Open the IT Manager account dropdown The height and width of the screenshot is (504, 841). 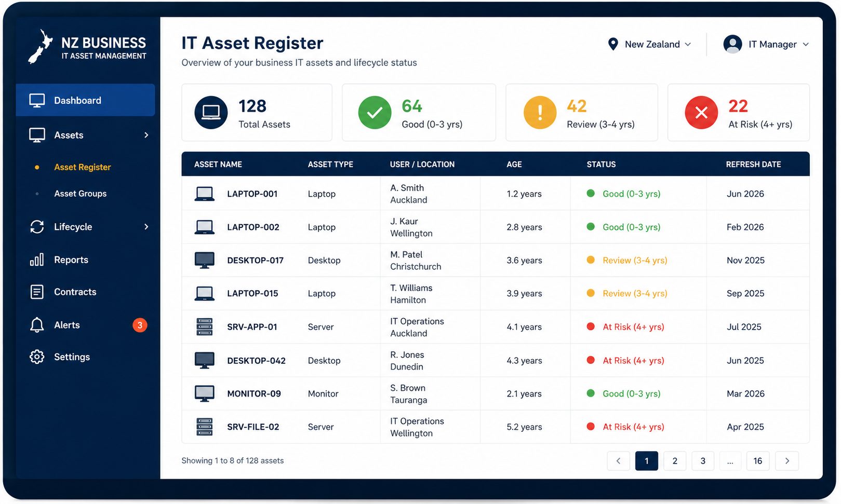766,44
